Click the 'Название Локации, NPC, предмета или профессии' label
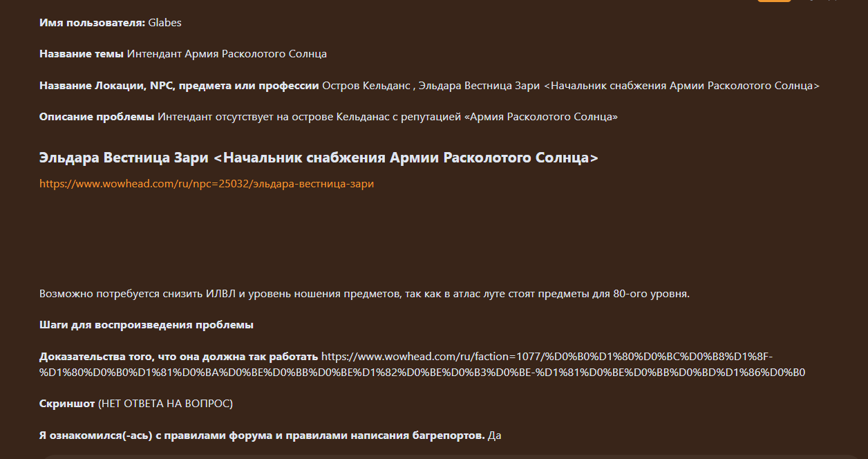 tap(179, 86)
